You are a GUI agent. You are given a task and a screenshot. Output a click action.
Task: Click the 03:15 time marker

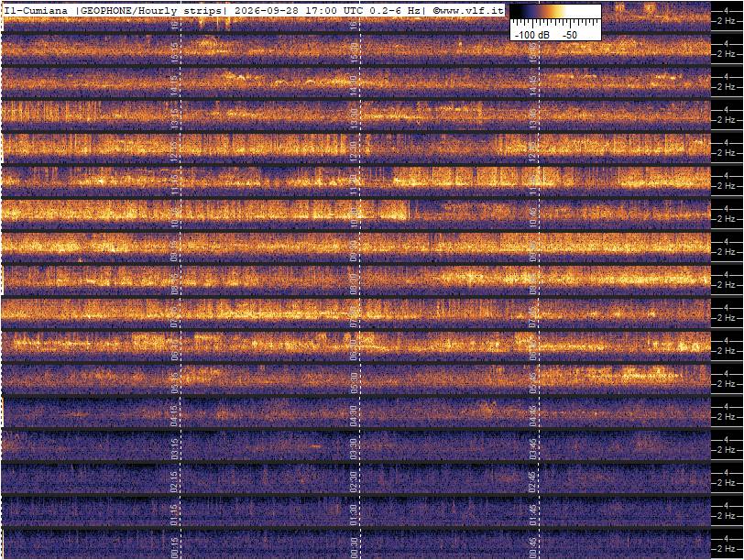tap(175, 448)
